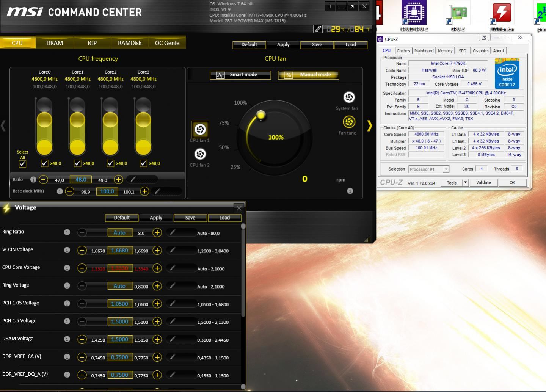Switch to the IGP tab
This screenshot has height=392, width=546.
pos(92,43)
